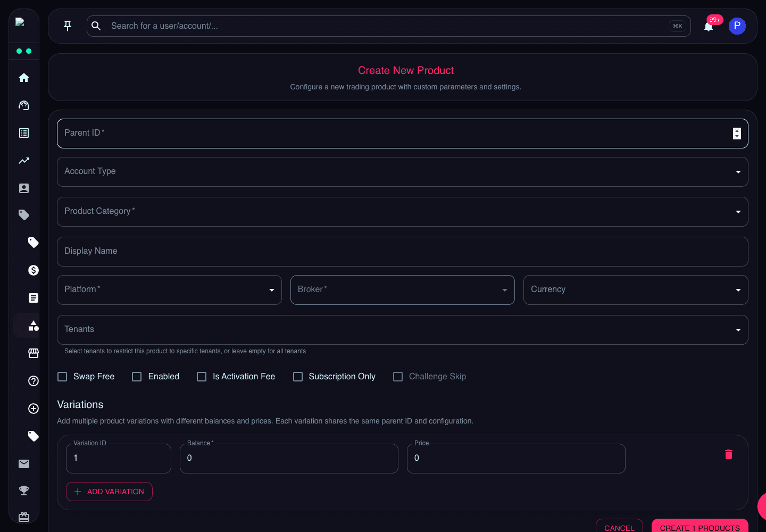Open the question mark help icon in the sidebar

(34, 381)
